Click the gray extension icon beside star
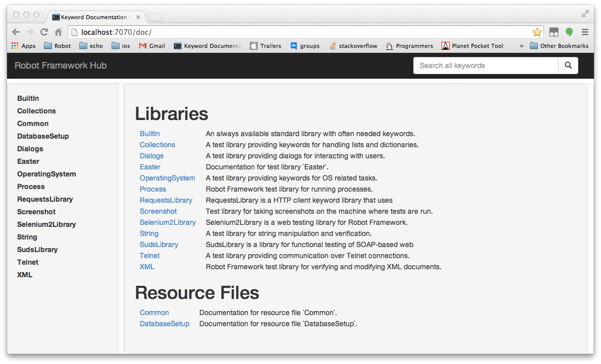This screenshot has width=601, height=364. [554, 32]
